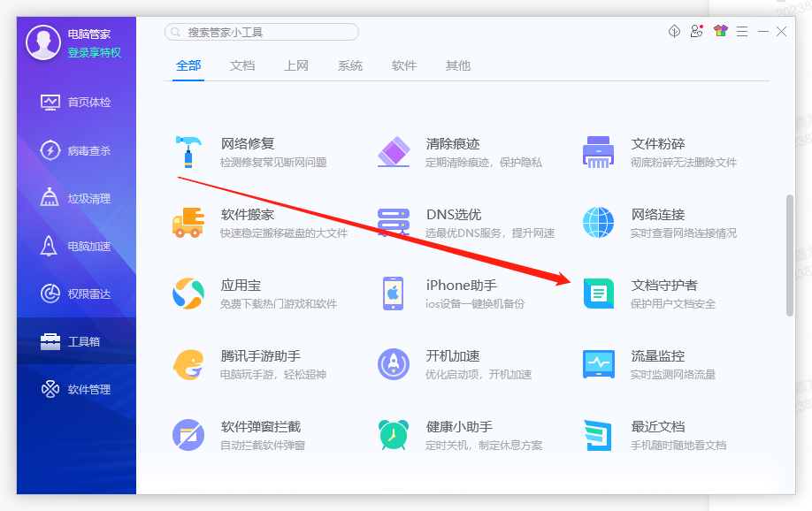The height and width of the screenshot is (511, 812).
Task: Open the DNS选优 server icon
Action: tap(394, 223)
